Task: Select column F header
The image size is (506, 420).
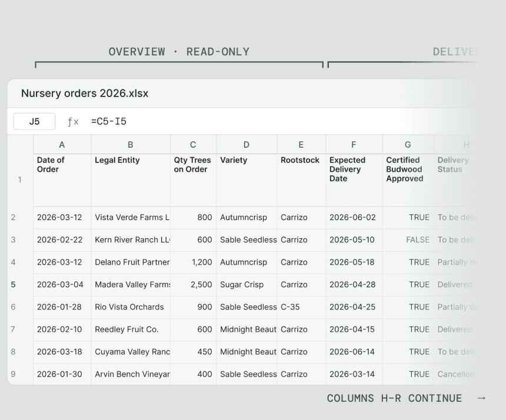Action: coord(354,145)
